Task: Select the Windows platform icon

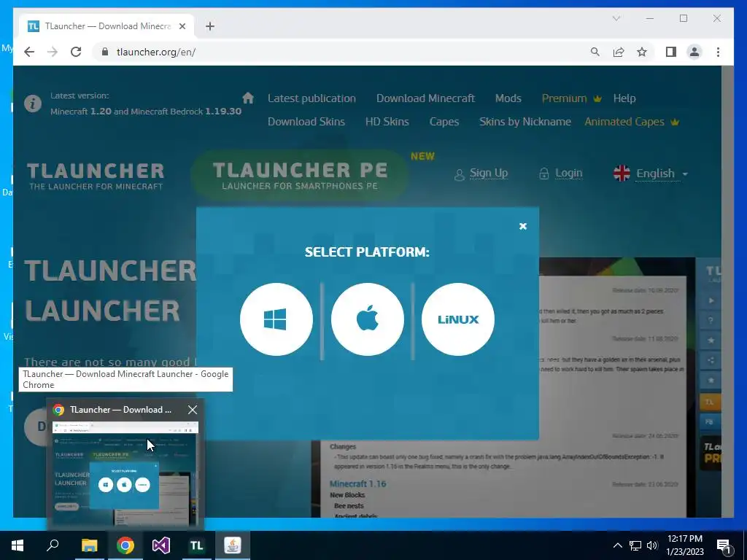Action: point(276,319)
